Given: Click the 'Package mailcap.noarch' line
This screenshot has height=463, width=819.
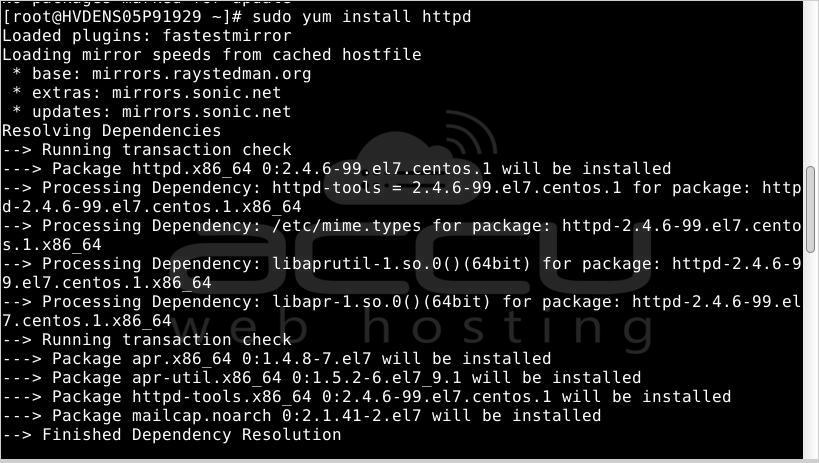Looking at the screenshot, I should (x=301, y=416).
